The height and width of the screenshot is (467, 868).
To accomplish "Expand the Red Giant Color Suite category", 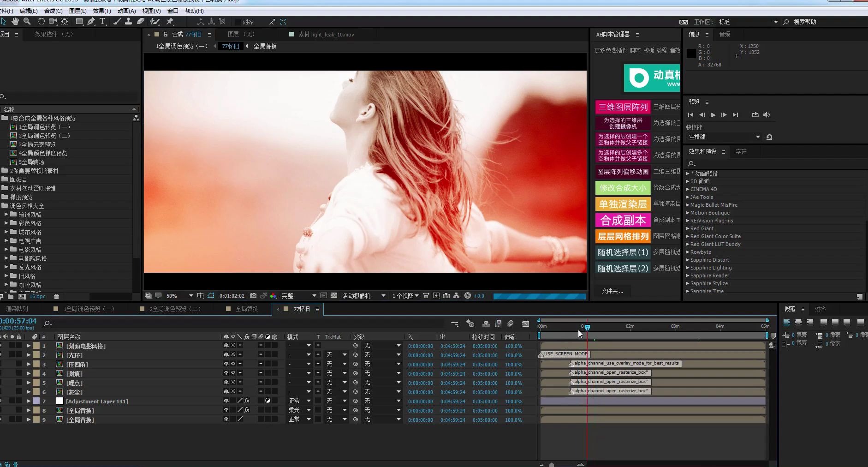I will [x=687, y=236].
